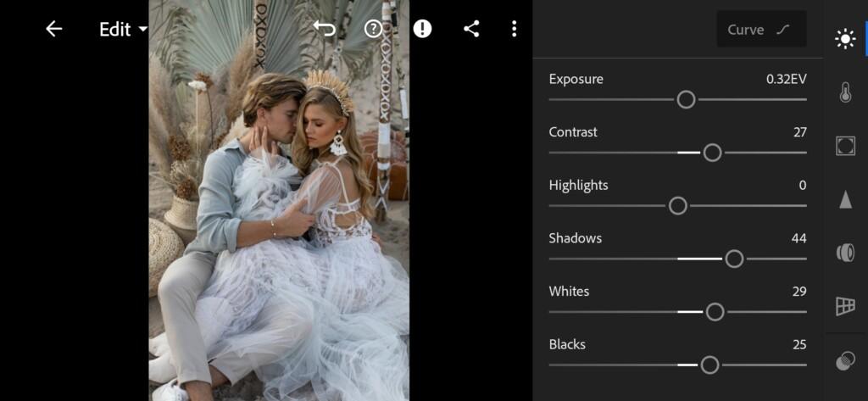Go back using the left arrow
Viewport: 868px width, 401px height.
(53, 29)
